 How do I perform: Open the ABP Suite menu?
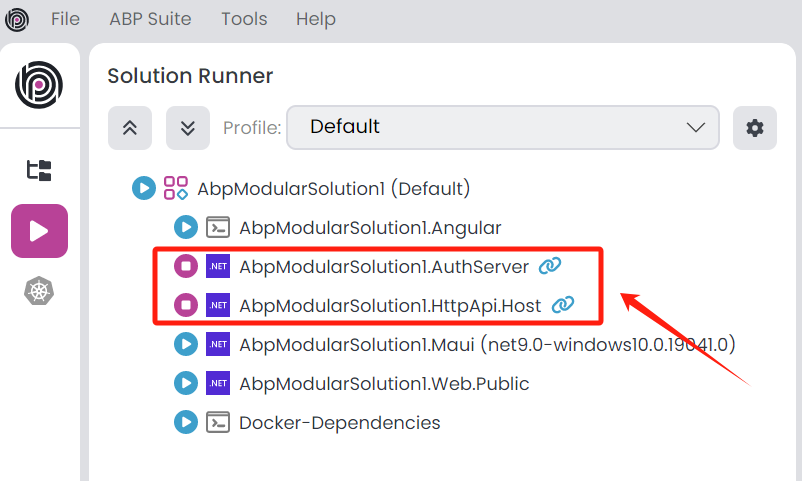pos(150,19)
